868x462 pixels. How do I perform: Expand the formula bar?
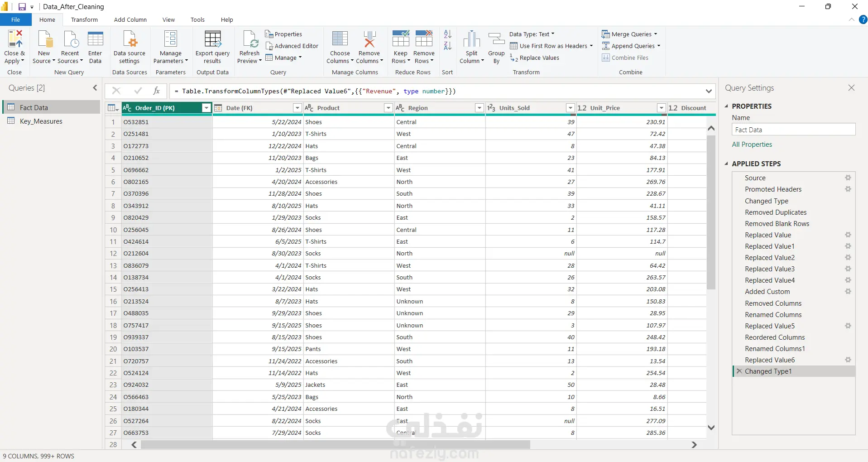[709, 91]
